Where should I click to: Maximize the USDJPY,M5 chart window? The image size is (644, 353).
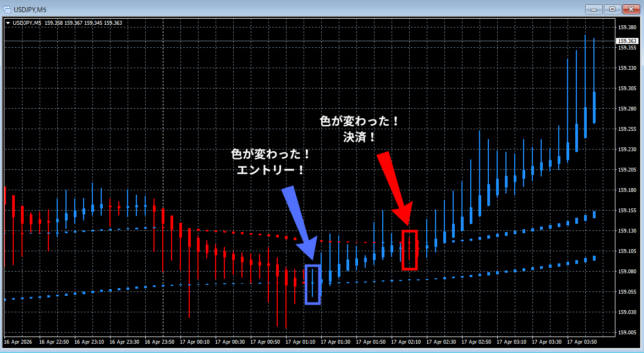(x=612, y=9)
